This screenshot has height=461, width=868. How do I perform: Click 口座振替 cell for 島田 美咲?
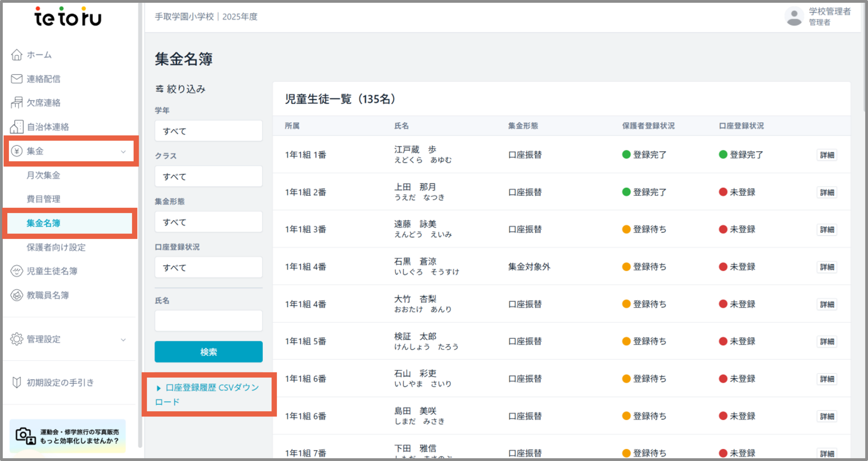tap(525, 416)
